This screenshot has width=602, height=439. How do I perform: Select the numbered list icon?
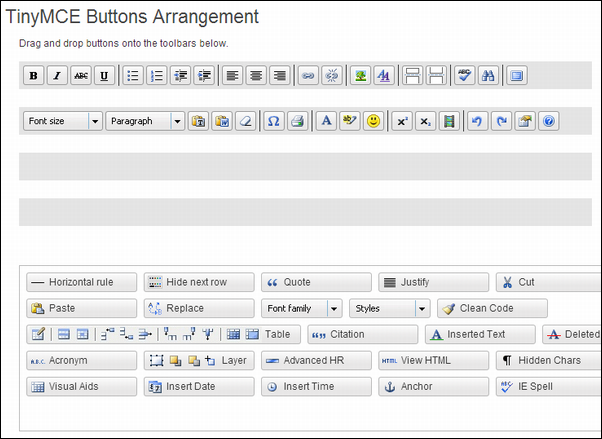click(x=157, y=75)
